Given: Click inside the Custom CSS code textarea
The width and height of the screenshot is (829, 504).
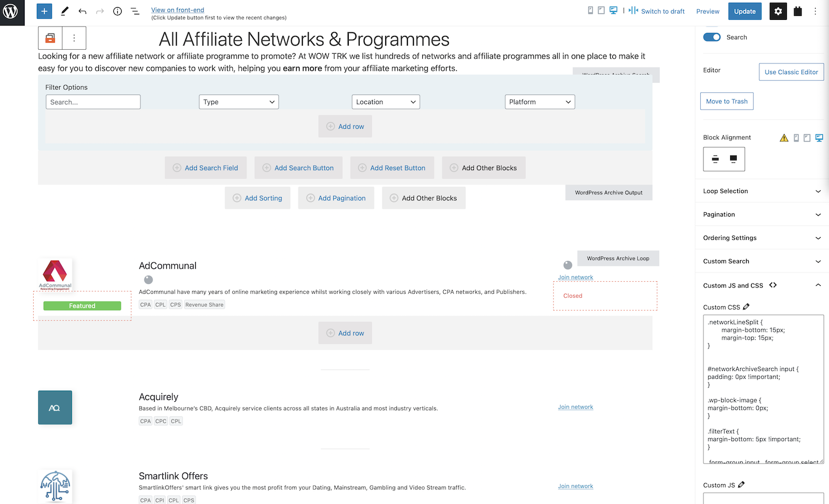Looking at the screenshot, I should [x=763, y=389].
